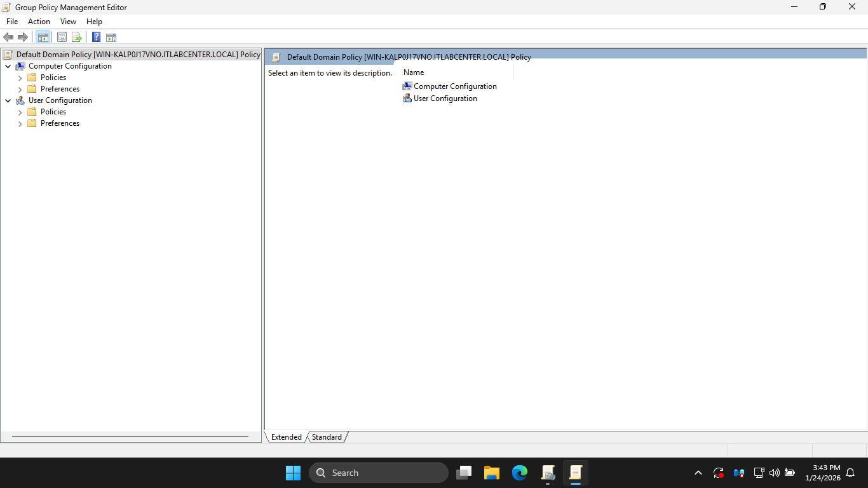868x488 pixels.
Task: Open Microsoft Edge from the taskbar
Action: [x=520, y=473]
